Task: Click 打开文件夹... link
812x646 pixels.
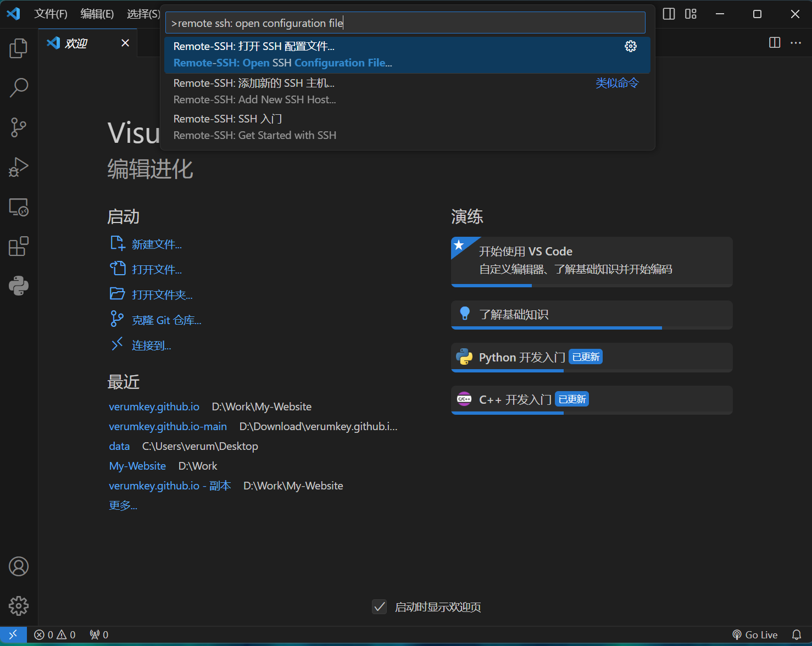Action: (x=162, y=295)
